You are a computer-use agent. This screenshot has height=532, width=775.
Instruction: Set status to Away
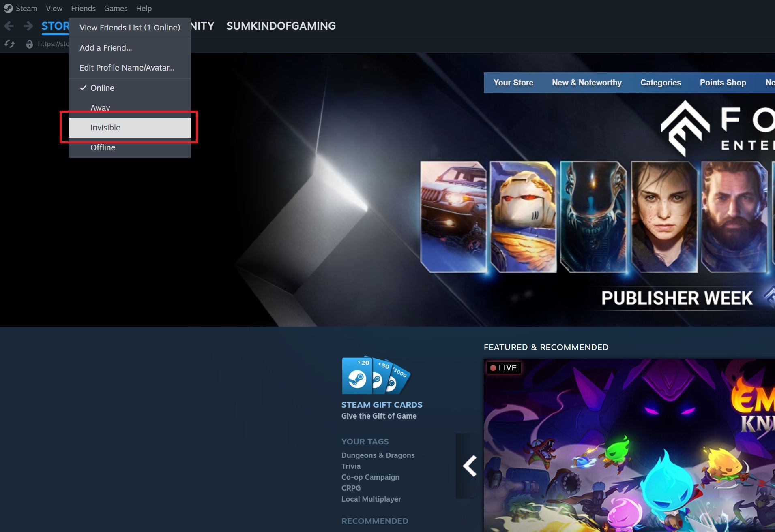(100, 107)
